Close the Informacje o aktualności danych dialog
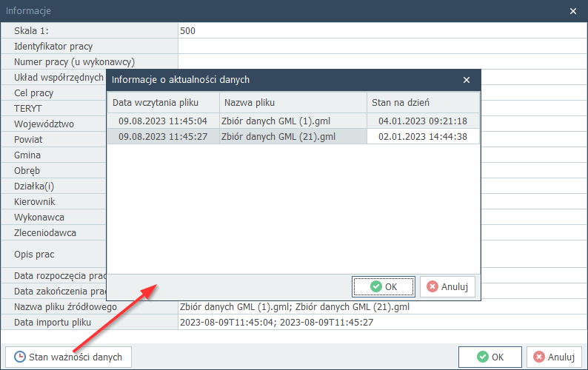The width and height of the screenshot is (588, 370). [466, 80]
